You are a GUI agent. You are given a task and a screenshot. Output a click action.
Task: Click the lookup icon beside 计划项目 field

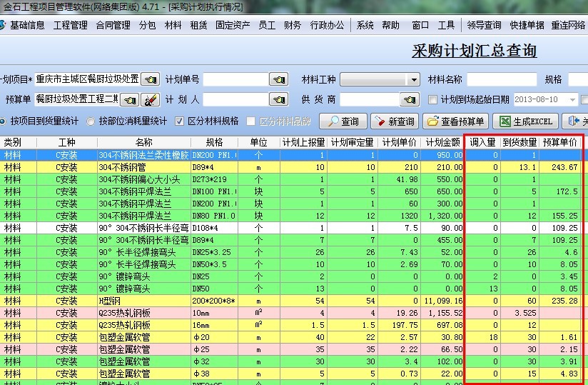tap(150, 79)
